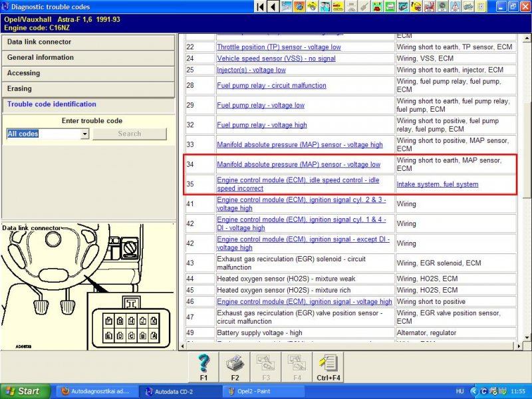Select the 'Wiring, VSS, ECM' cell

pos(456,59)
